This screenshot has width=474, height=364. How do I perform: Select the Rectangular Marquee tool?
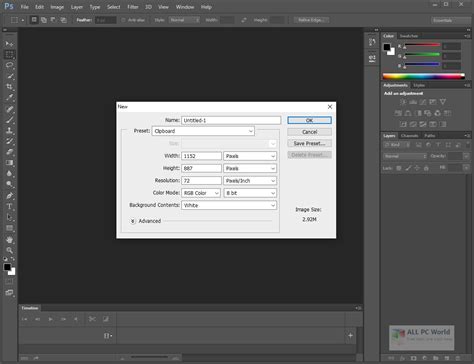[x=9, y=54]
